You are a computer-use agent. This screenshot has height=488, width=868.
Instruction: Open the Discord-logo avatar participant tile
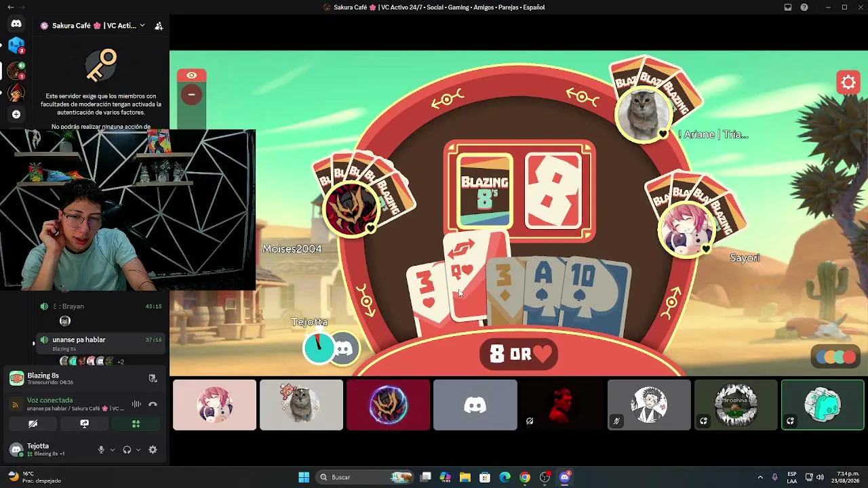pos(475,405)
